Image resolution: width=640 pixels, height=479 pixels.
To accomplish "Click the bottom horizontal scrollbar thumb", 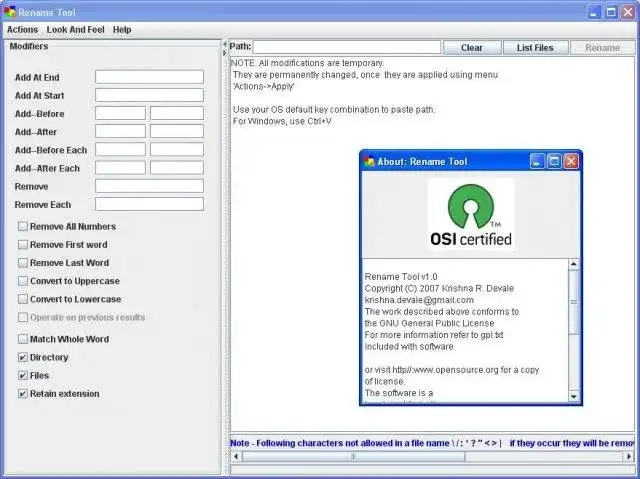I will tap(353, 457).
